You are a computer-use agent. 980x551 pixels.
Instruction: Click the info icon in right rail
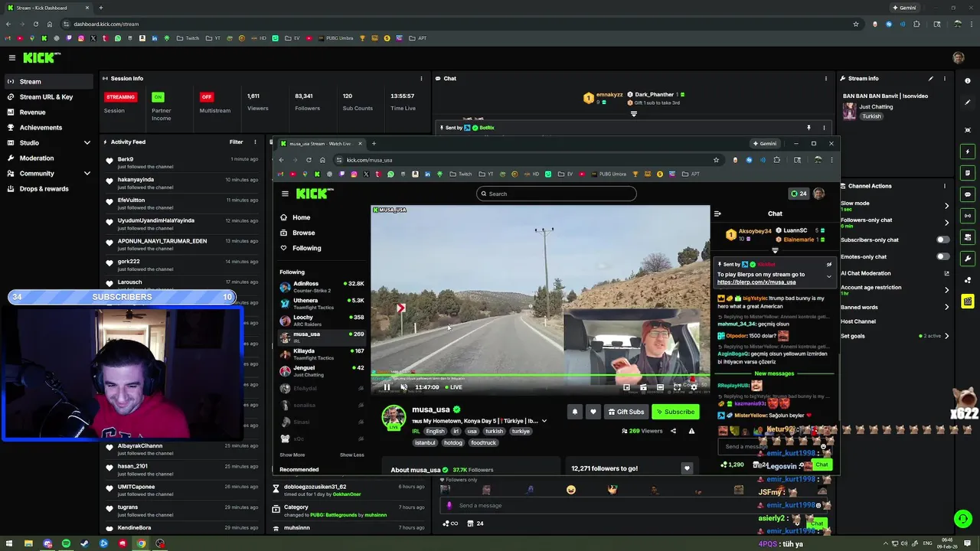[x=968, y=81]
